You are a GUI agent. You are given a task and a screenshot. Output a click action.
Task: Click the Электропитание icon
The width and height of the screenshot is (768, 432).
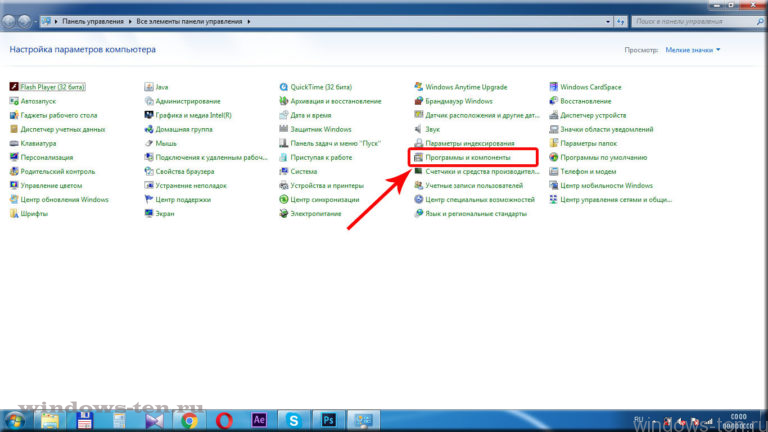(x=284, y=214)
